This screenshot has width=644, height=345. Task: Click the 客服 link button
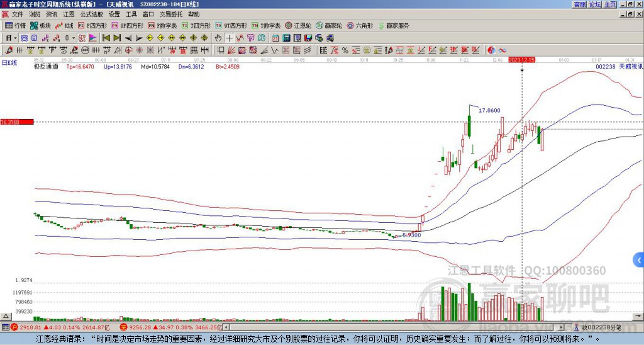click(579, 4)
